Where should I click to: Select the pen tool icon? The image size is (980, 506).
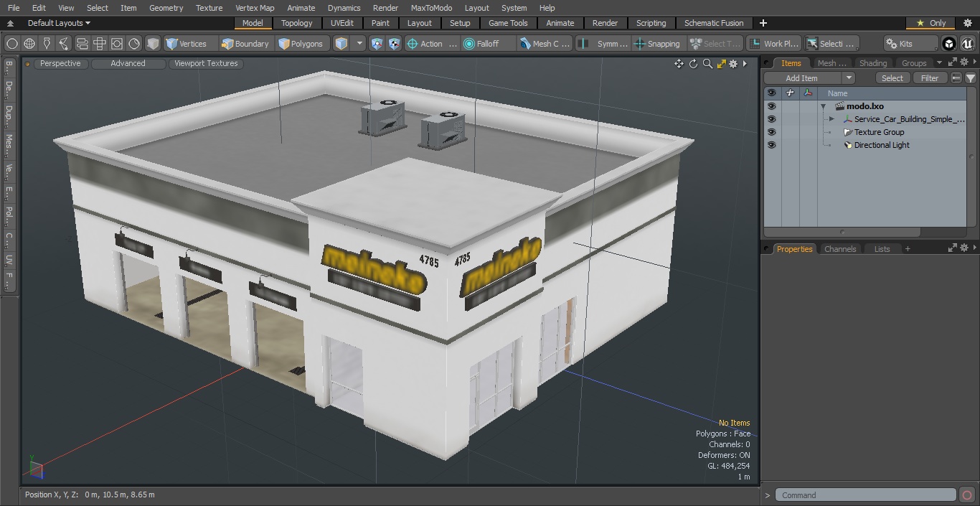47,44
